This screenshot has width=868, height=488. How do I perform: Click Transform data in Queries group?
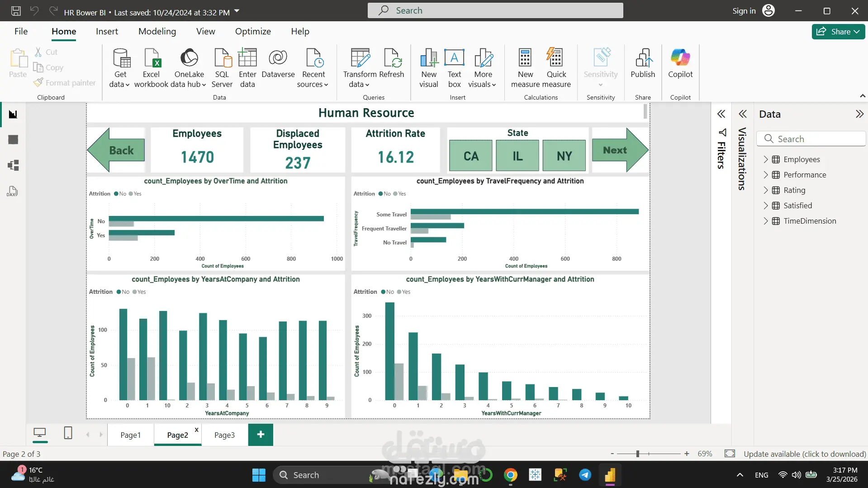(x=360, y=68)
